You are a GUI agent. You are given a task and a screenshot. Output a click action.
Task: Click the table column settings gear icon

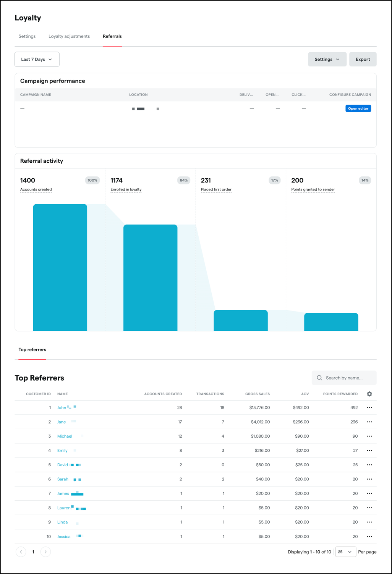pos(369,394)
